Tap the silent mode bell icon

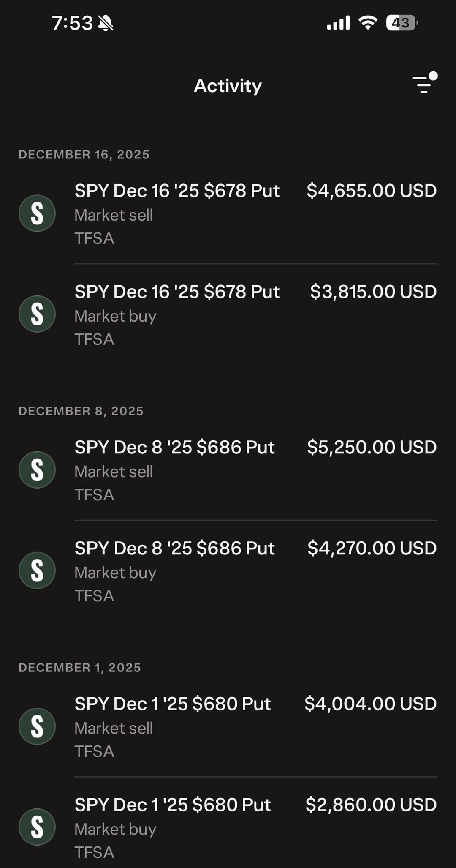point(106,23)
